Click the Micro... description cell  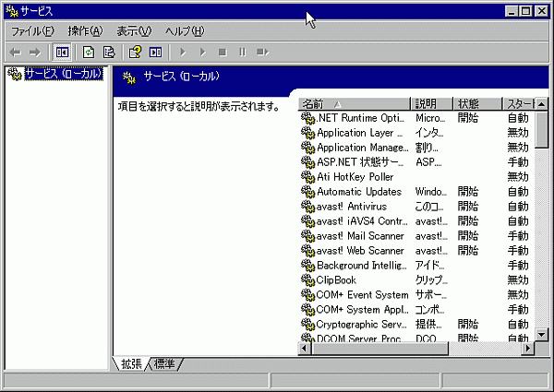click(430, 118)
